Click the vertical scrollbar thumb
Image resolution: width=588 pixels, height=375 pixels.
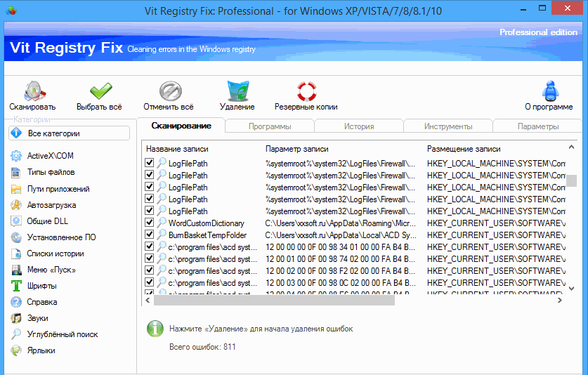571,180
